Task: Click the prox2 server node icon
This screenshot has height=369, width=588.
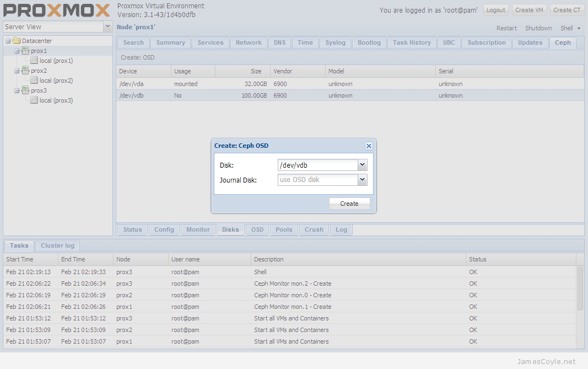Action: coord(25,70)
